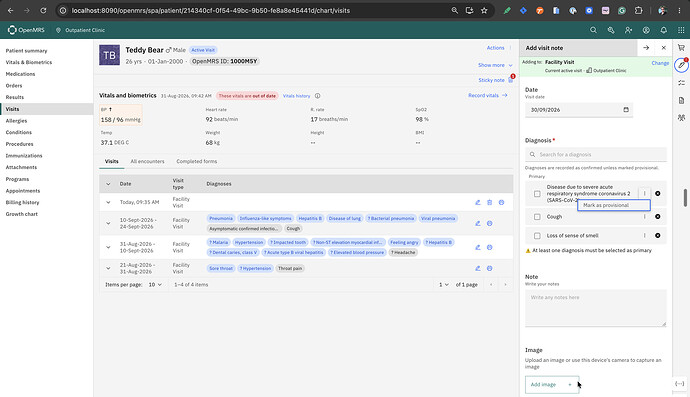Expand today's 09:35 AM visit row
The image size is (690, 397).
(108, 202)
